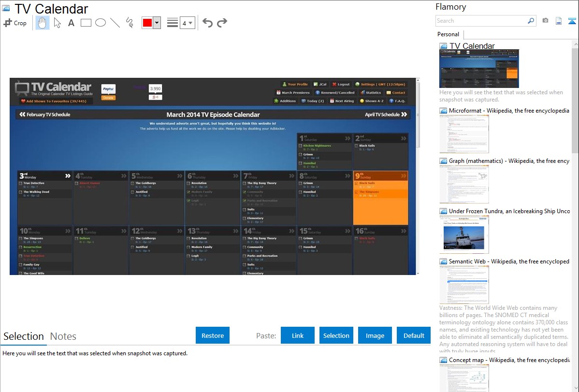Open the Graph (mathematics) snapshot thumbnail

(x=464, y=184)
